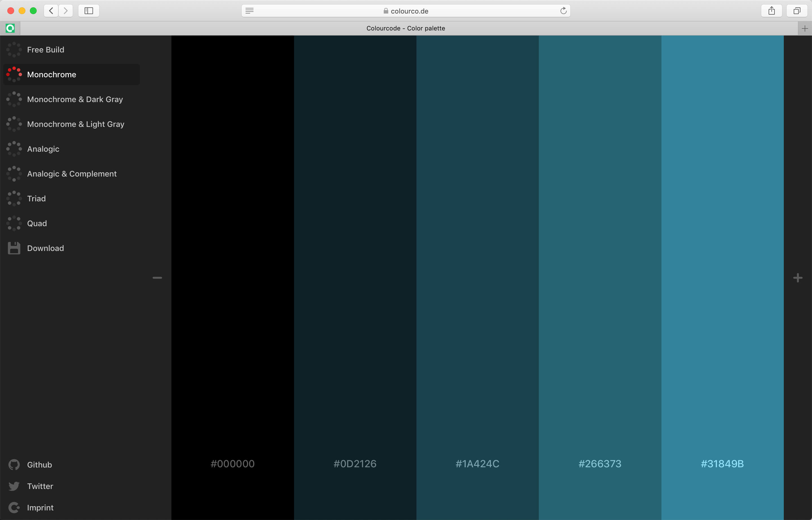
Task: Click the red Monochrome dots icon
Action: [14, 74]
